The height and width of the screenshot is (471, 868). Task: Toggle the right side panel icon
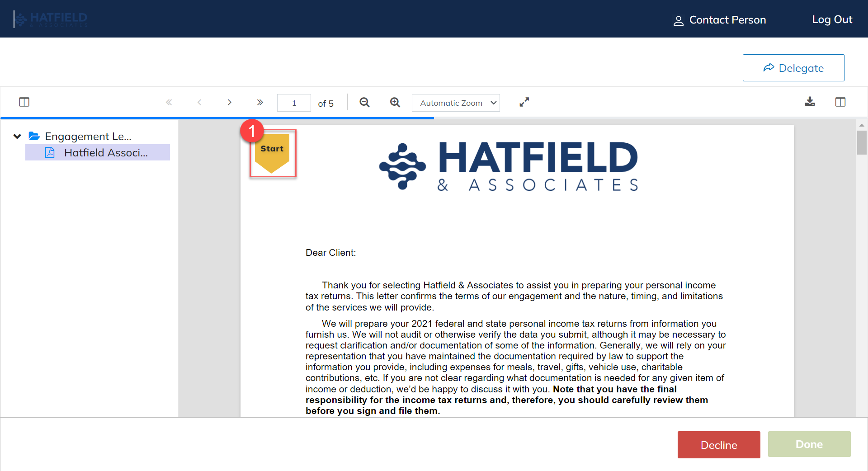840,102
